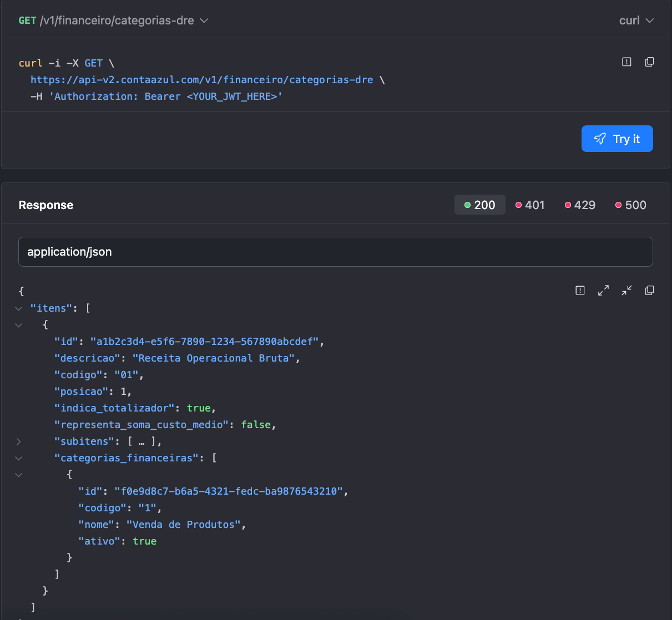Report an issue with the curl snippet
Screen dimensions: 672x620
[626, 62]
